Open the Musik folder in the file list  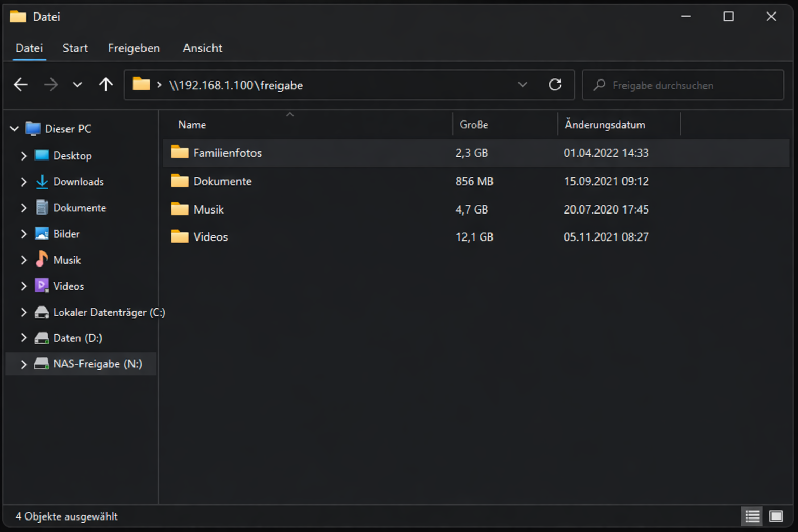click(209, 209)
